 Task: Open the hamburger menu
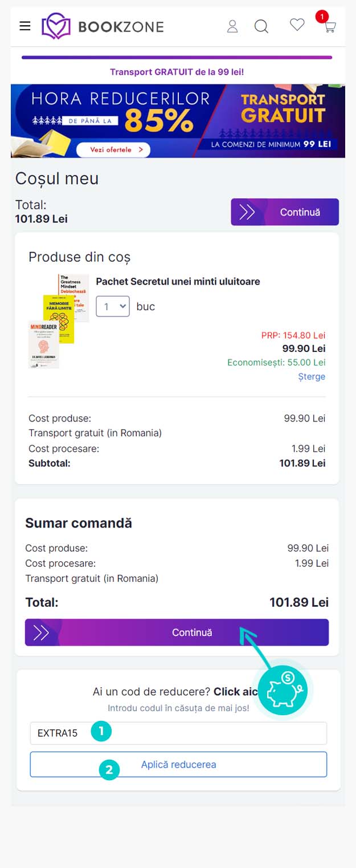[25, 26]
